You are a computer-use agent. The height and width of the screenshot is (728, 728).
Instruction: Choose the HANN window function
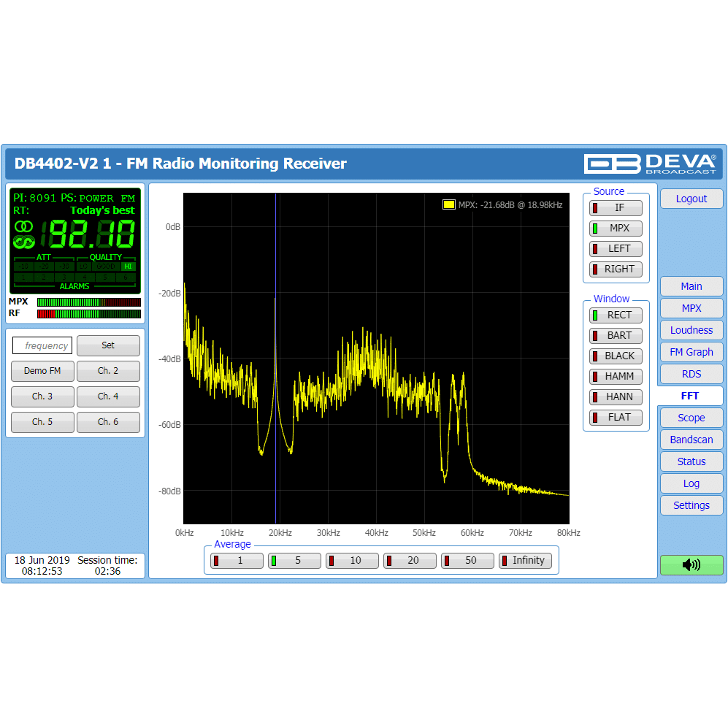click(x=616, y=397)
